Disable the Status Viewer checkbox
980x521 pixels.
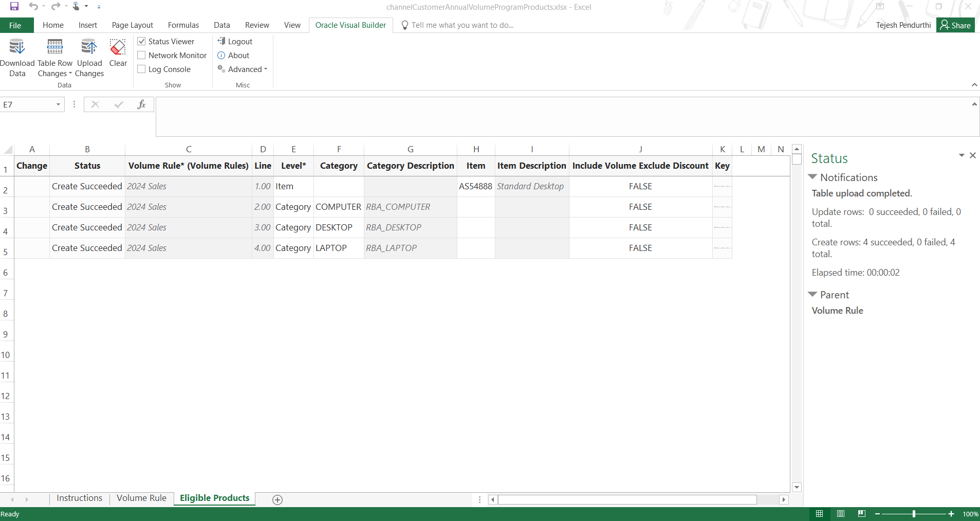click(141, 41)
